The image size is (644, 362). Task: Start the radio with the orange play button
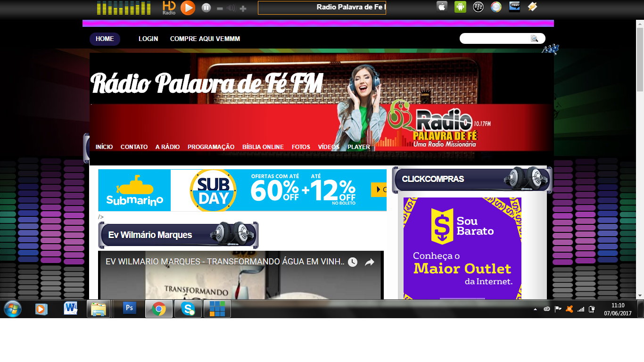[x=188, y=8]
